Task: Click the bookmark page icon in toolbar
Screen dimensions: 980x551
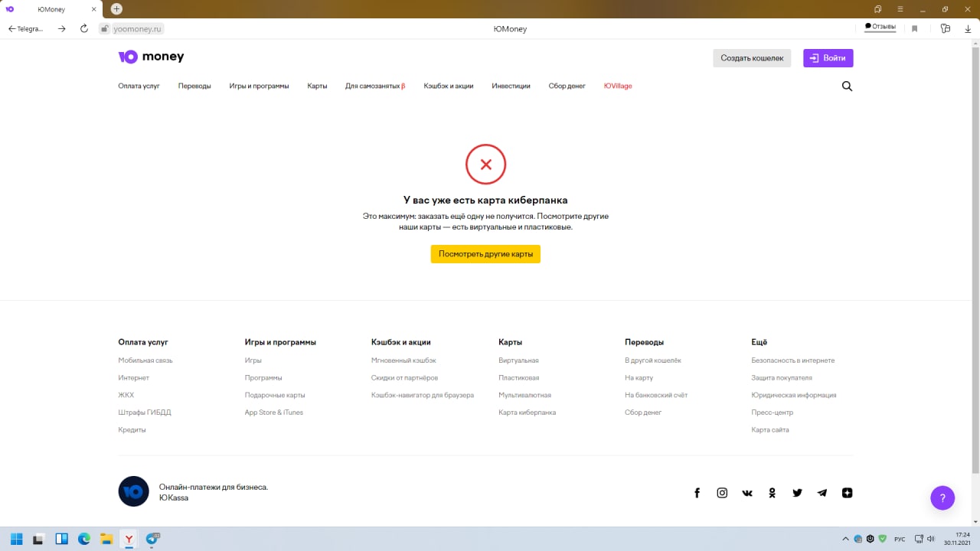Action: coord(914,28)
